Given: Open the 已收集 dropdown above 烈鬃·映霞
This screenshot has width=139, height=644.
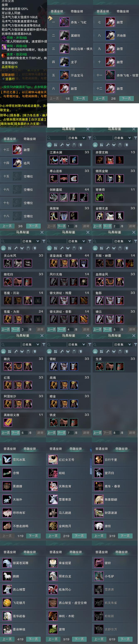Looking at the screenshot, I should tap(122, 241).
